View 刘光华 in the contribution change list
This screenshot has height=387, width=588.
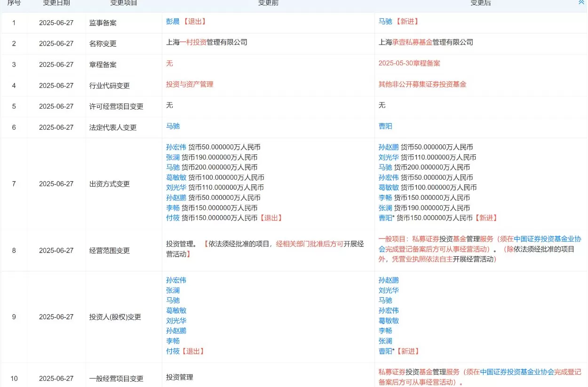coord(176,188)
